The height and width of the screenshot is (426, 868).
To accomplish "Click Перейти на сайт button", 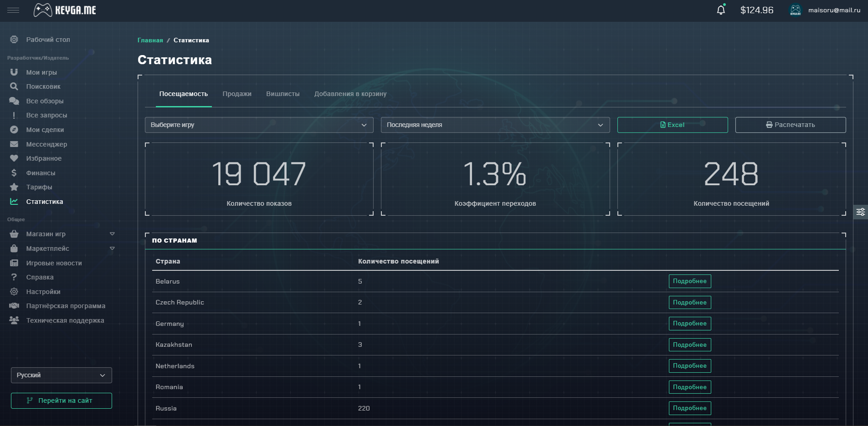I will [x=62, y=401].
